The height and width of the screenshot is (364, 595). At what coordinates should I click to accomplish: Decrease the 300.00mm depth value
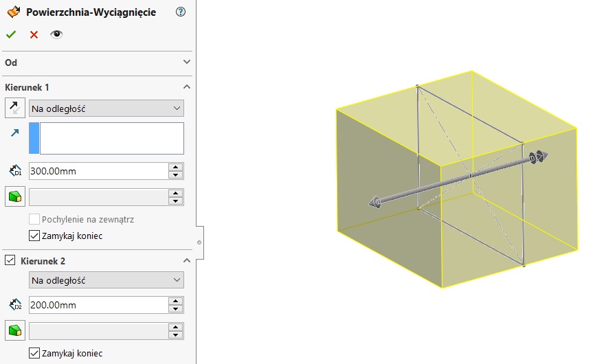[176, 175]
